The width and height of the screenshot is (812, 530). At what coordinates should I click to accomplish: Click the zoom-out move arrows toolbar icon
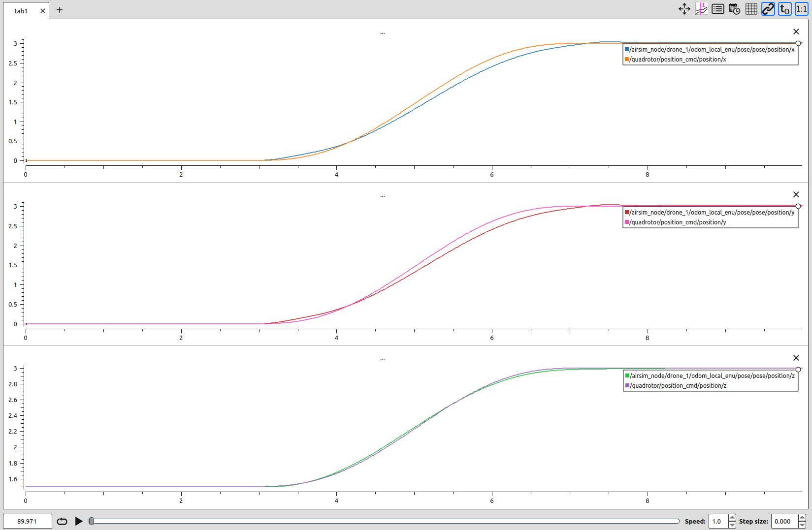click(x=684, y=9)
